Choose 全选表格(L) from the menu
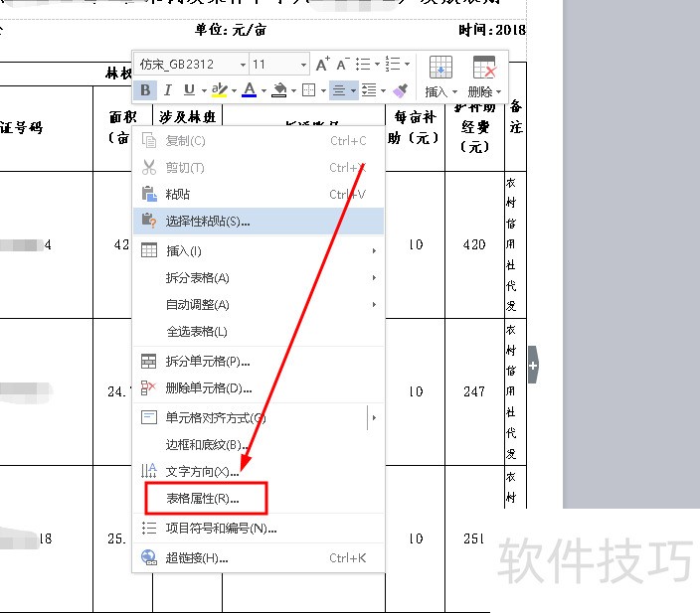This screenshot has height=613, width=700. tap(259, 332)
